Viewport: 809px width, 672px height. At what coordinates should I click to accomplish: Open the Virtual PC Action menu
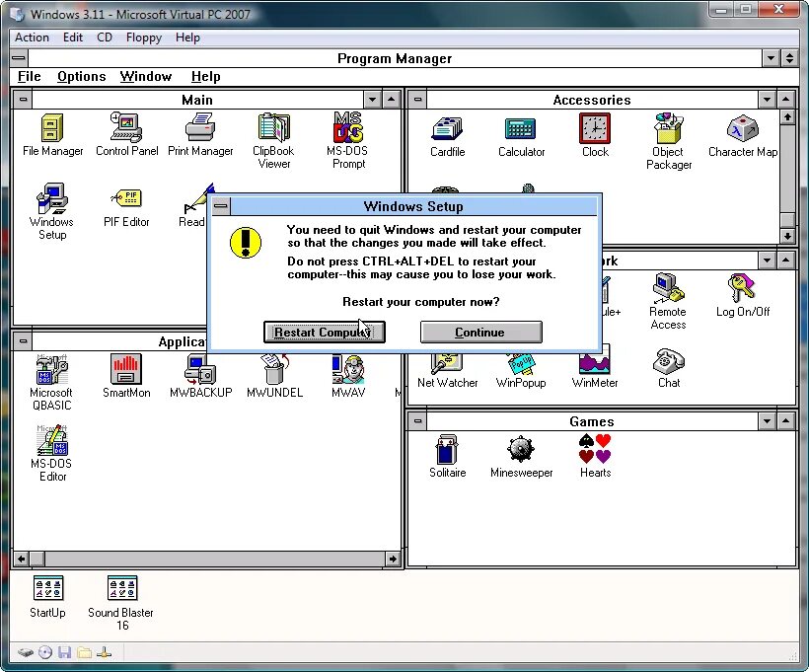[x=32, y=37]
